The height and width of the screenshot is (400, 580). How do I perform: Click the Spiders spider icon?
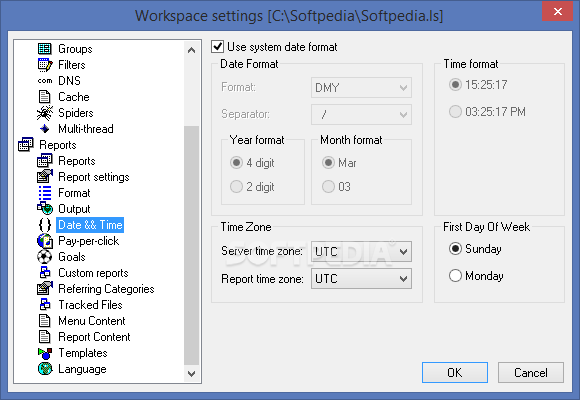(x=45, y=113)
